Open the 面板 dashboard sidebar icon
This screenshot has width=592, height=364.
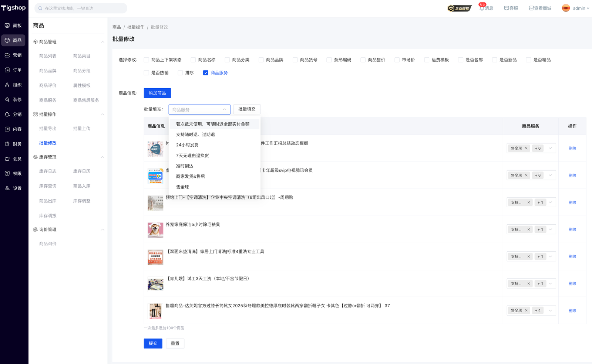7,25
